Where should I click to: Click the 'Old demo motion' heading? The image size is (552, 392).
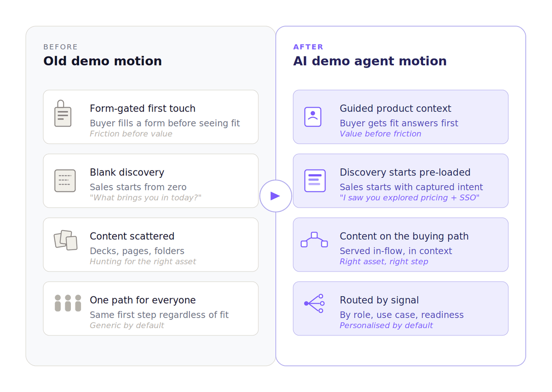pos(103,61)
